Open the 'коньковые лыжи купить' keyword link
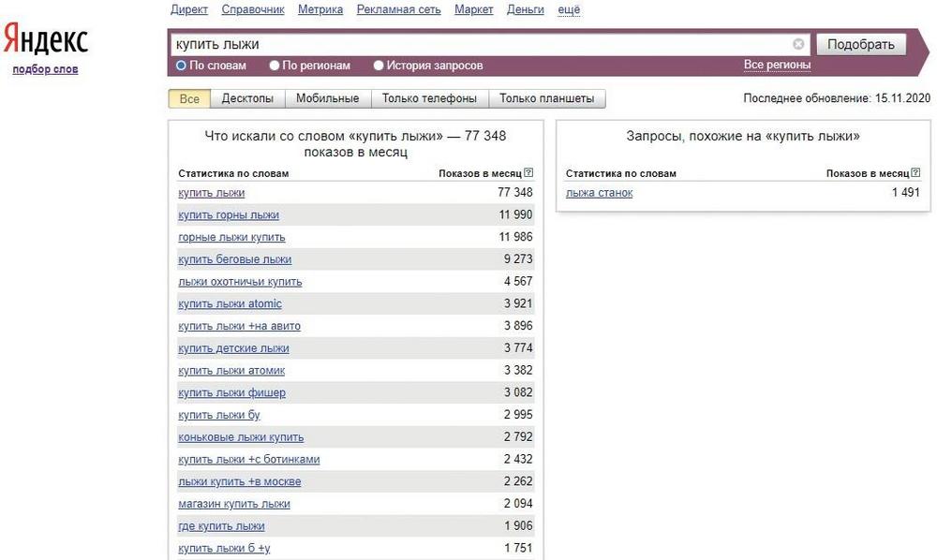937x560 pixels. pyautogui.click(x=241, y=437)
